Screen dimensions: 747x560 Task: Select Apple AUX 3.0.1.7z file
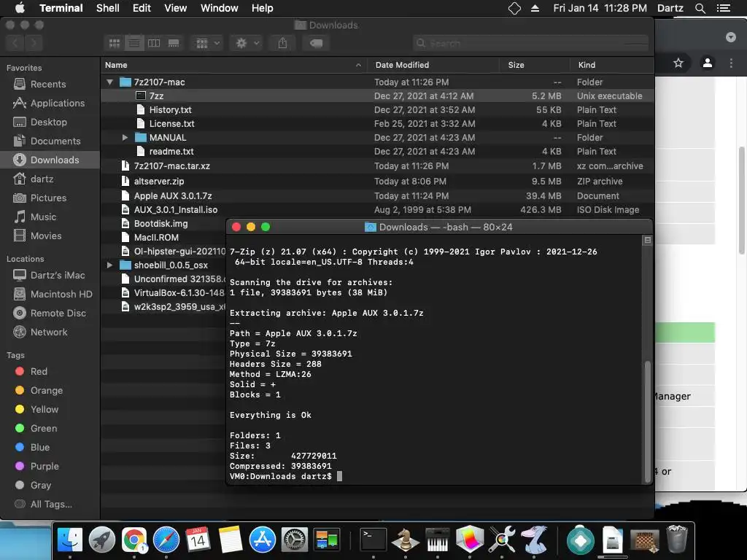click(377, 195)
